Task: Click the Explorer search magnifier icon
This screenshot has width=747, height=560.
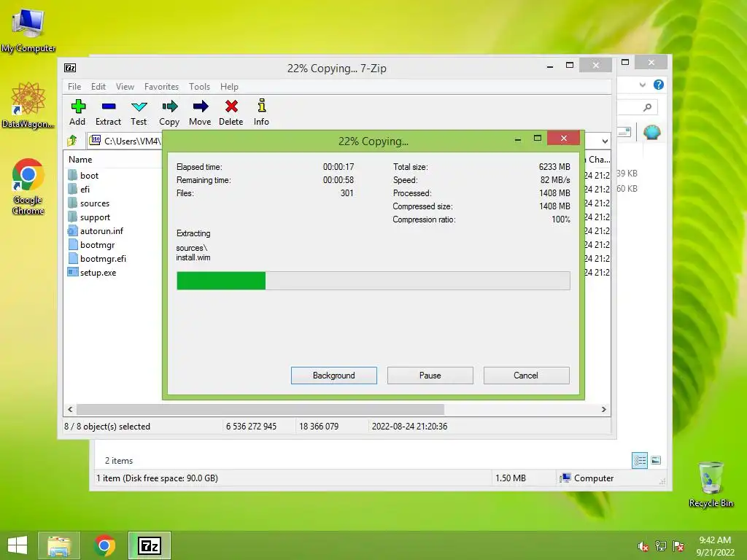Action: point(647,107)
